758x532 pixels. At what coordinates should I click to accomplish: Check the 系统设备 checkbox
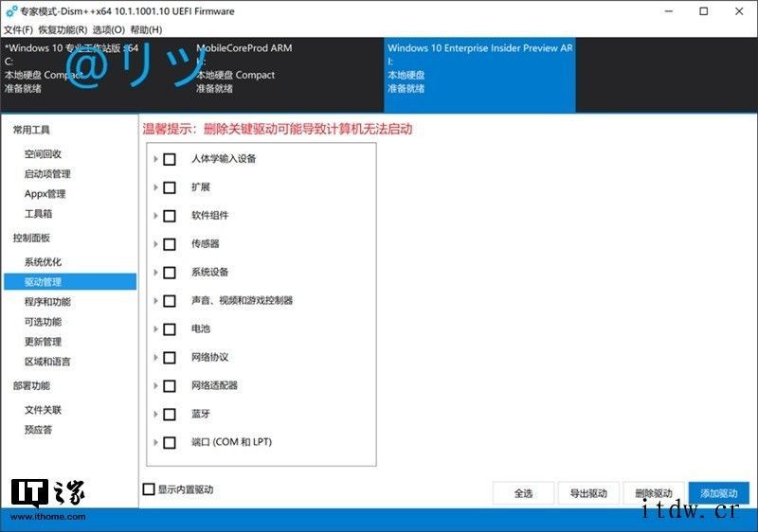(170, 273)
